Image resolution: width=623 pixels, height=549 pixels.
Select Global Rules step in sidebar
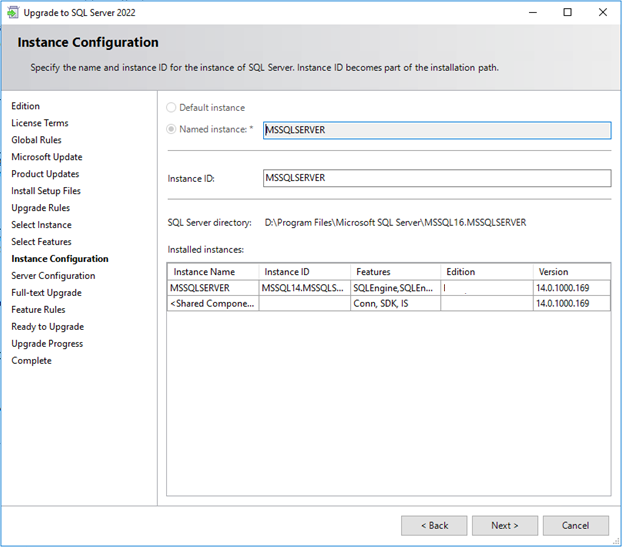tap(36, 140)
